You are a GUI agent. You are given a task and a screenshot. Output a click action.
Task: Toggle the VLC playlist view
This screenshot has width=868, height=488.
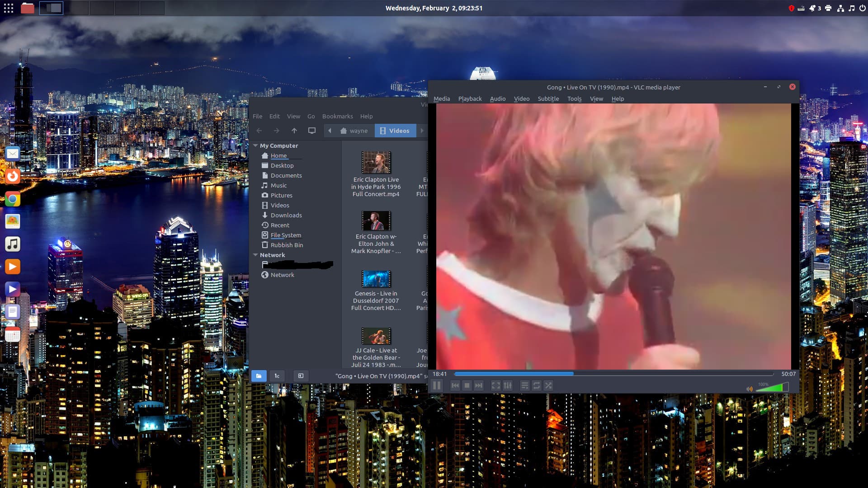pyautogui.click(x=524, y=385)
